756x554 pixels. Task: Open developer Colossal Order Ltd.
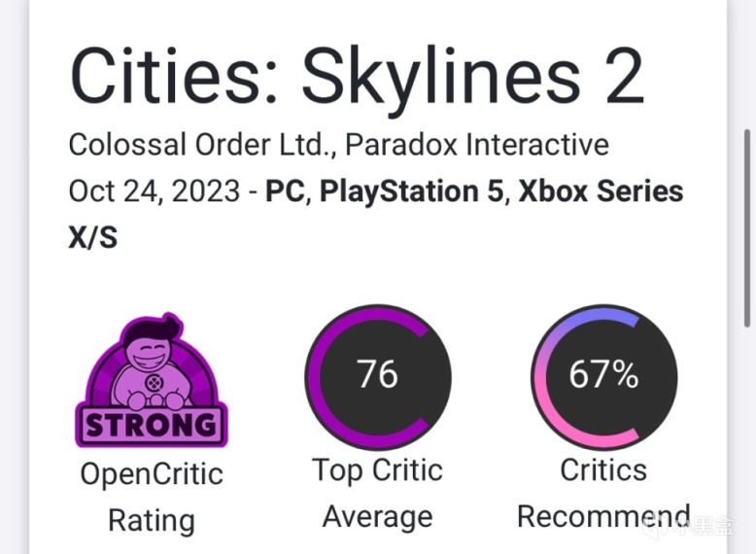(201, 146)
